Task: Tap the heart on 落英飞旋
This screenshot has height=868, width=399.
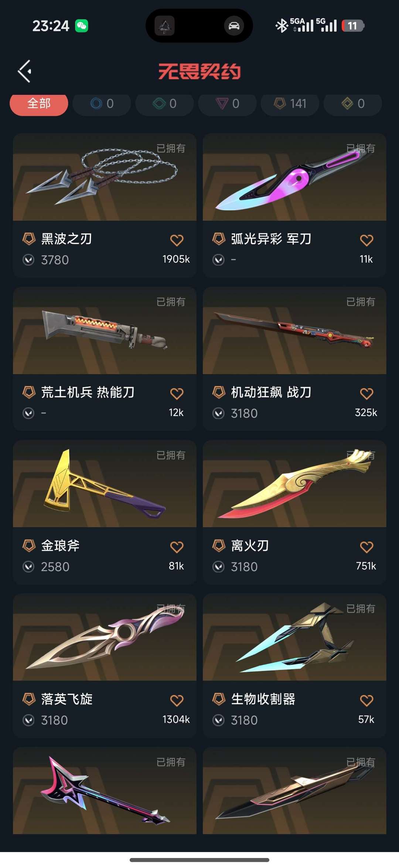Action: 177,700
